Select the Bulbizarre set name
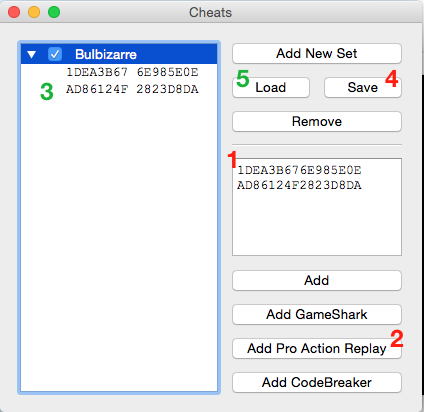 [106, 54]
